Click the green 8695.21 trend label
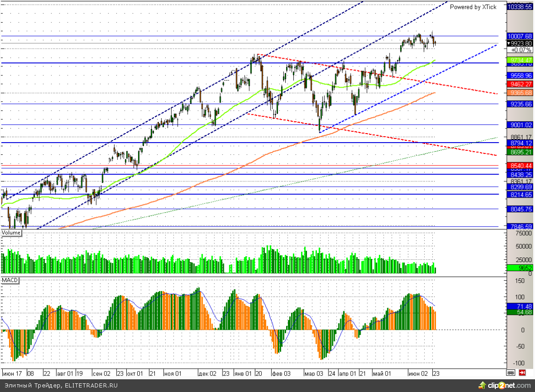The width and height of the screenshot is (535, 392). [x=520, y=152]
